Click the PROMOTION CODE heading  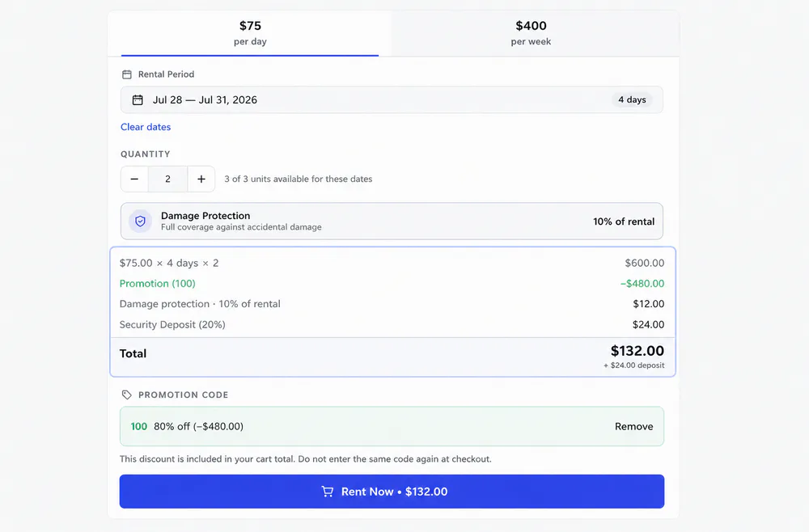183,395
